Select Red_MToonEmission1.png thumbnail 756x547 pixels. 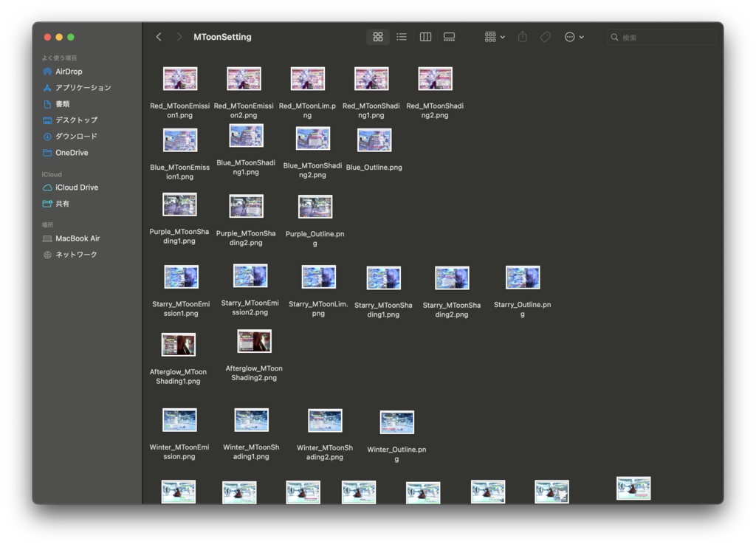click(x=180, y=78)
